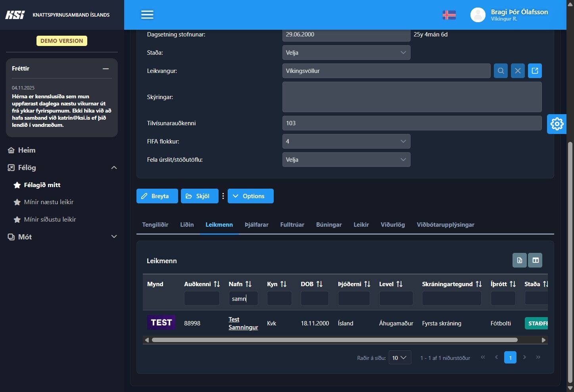Click the Skýringar text area
Viewport: 574px width, 392px height.
click(412, 97)
